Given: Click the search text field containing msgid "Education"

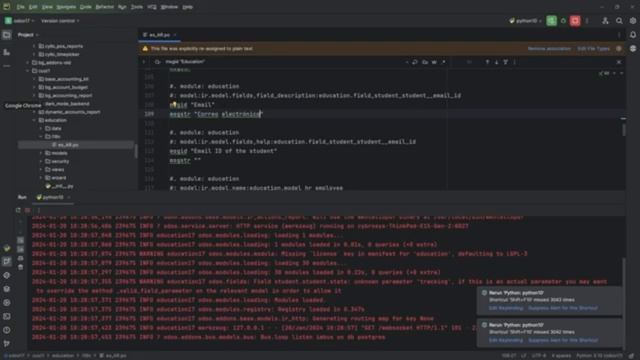Looking at the screenshot, I should tap(282, 62).
